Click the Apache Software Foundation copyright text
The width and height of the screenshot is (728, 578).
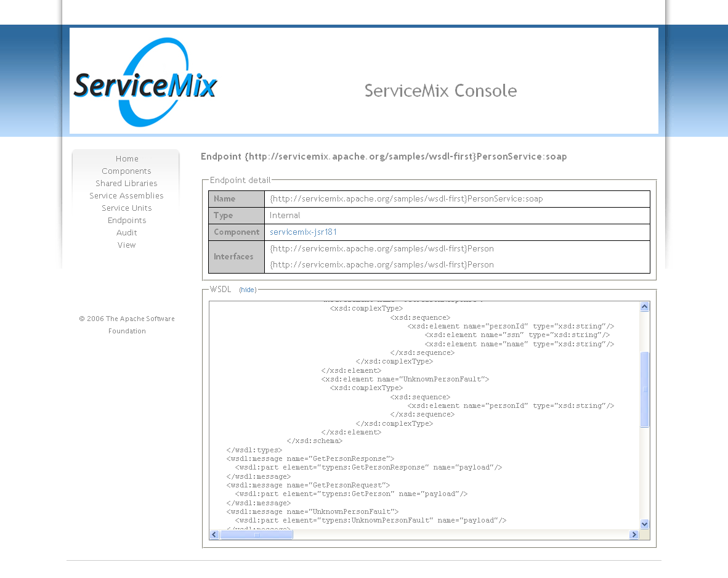(127, 325)
